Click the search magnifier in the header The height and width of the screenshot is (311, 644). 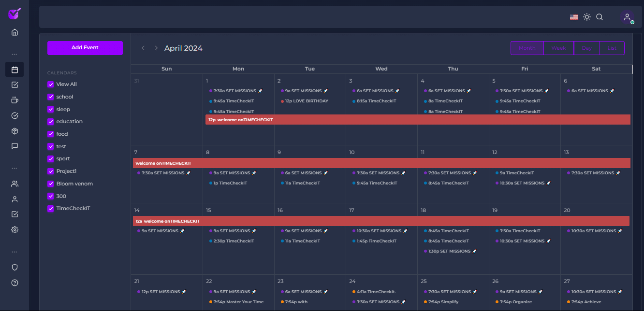point(600,17)
